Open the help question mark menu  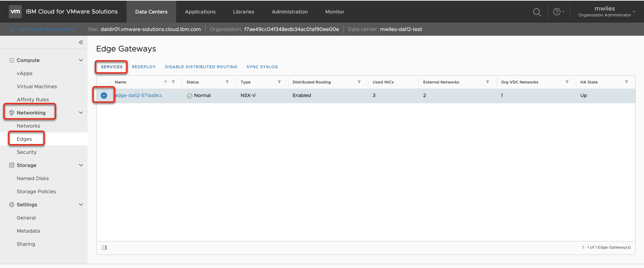[558, 12]
